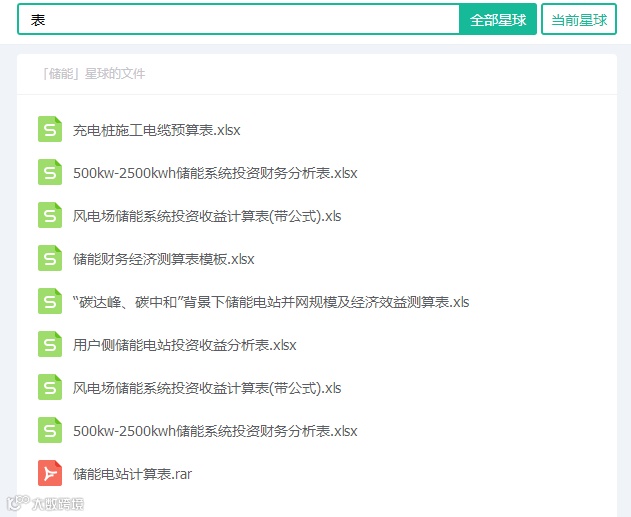Image resolution: width=631 pixels, height=517 pixels.
Task: Click spreadsheet icon beside 碳达峰、碳中和 file
Action: click(x=50, y=301)
